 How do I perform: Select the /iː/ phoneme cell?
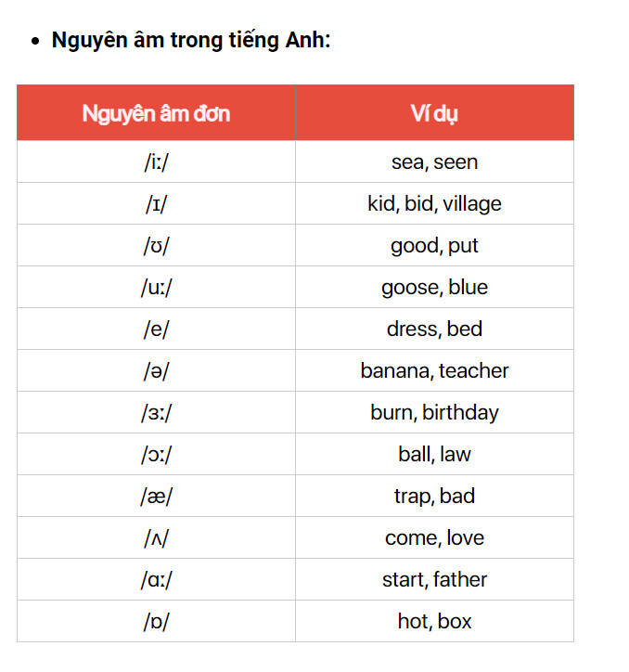(156, 162)
